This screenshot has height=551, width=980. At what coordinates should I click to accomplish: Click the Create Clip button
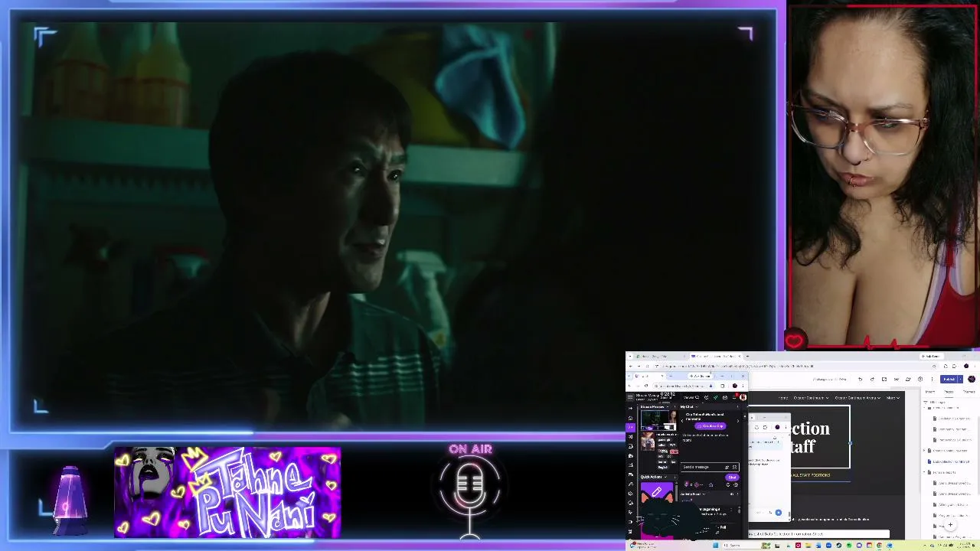711,426
